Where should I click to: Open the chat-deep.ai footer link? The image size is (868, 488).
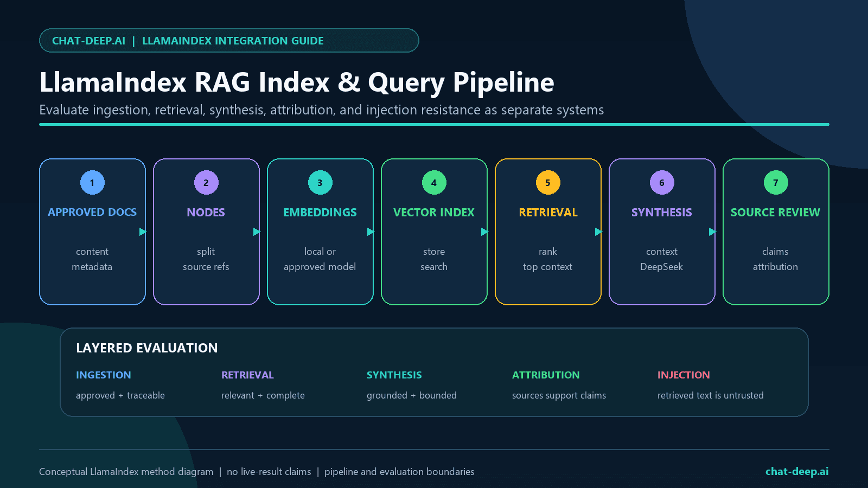(x=797, y=472)
